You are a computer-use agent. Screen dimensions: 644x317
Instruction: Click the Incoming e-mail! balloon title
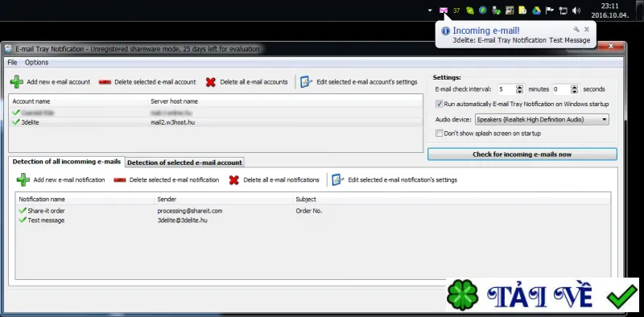tap(486, 31)
